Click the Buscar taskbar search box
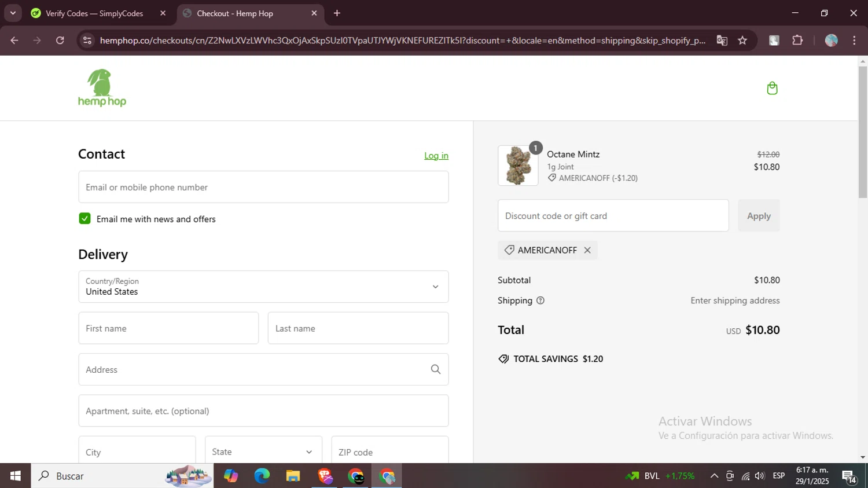Image resolution: width=868 pixels, height=488 pixels. (122, 476)
